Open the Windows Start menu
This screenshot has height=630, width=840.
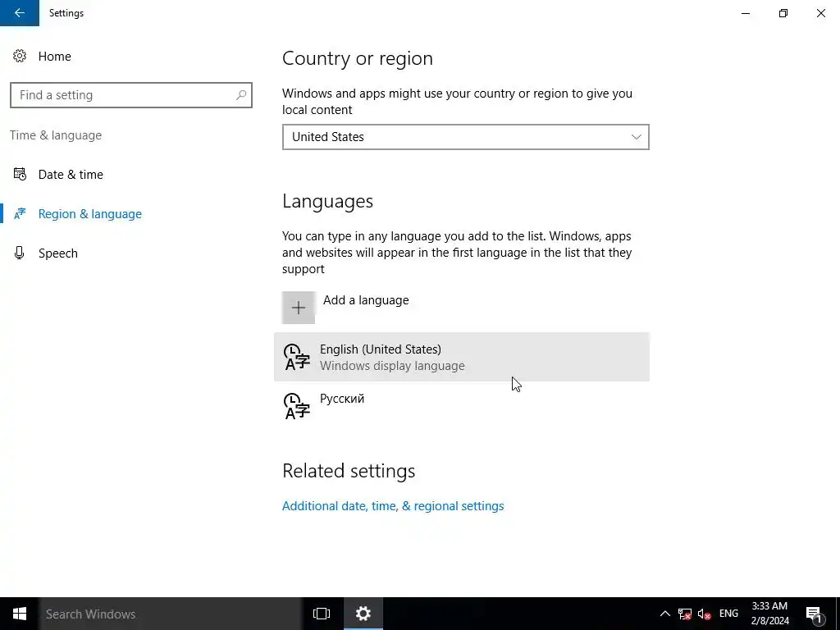(x=20, y=614)
